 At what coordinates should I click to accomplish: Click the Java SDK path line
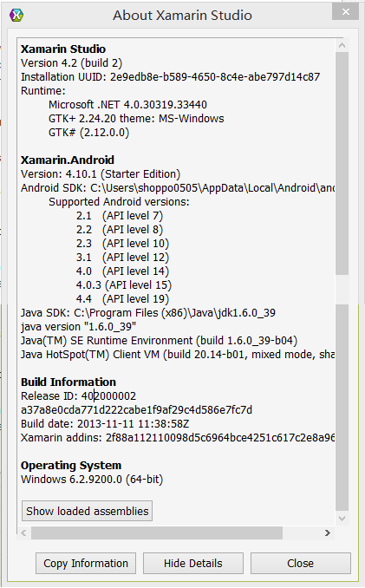tap(148, 313)
